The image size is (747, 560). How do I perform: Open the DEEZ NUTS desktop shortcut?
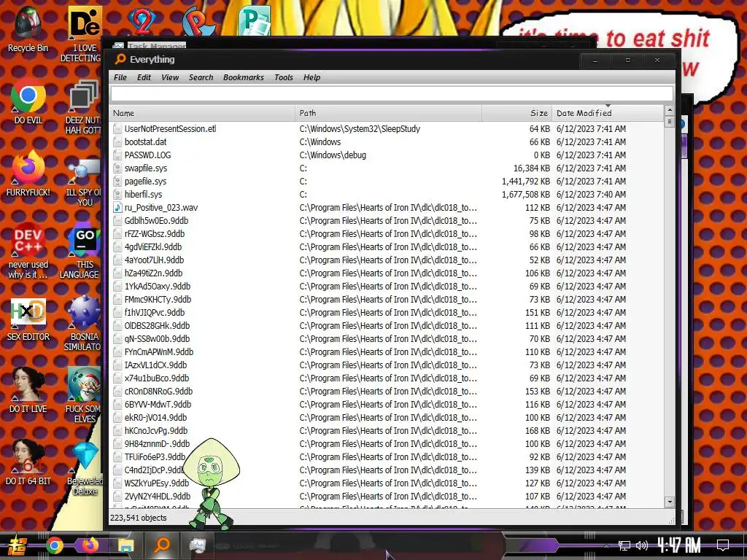pyautogui.click(x=83, y=106)
